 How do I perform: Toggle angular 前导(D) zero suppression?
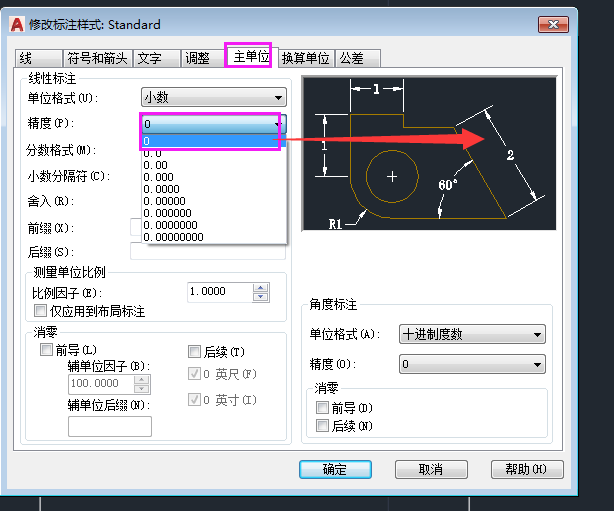[x=322, y=408]
